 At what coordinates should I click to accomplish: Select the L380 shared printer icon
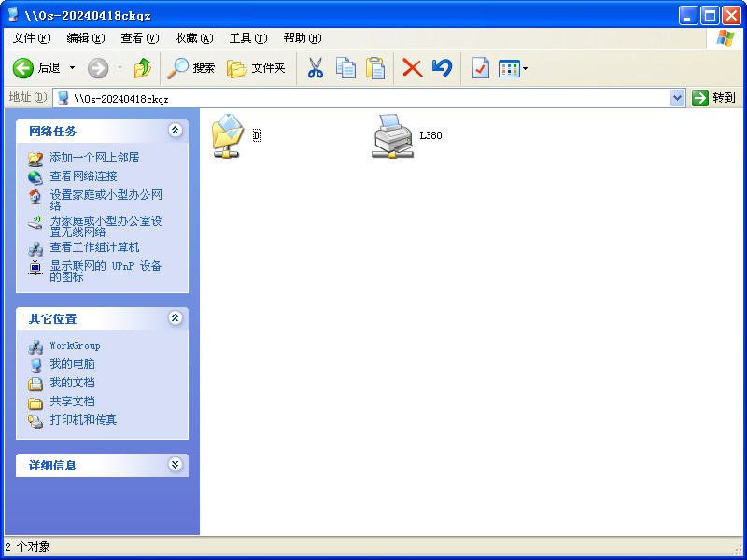coord(393,136)
